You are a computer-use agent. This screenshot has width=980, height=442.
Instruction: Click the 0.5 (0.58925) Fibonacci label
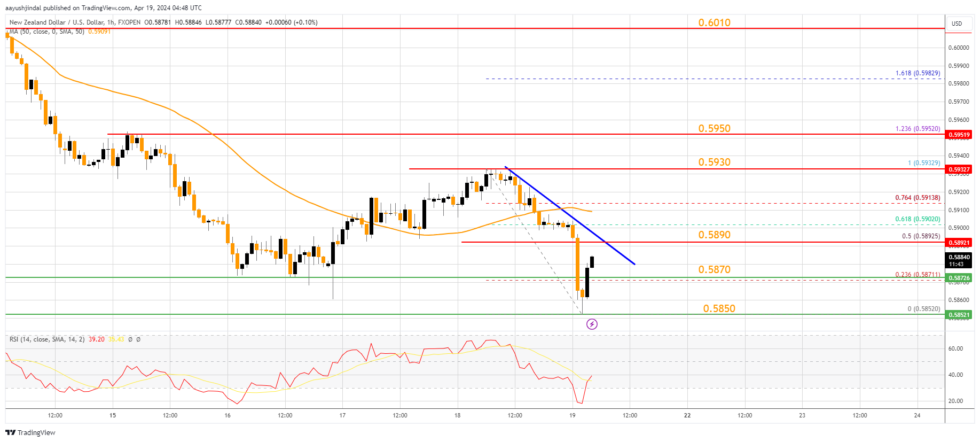click(921, 236)
